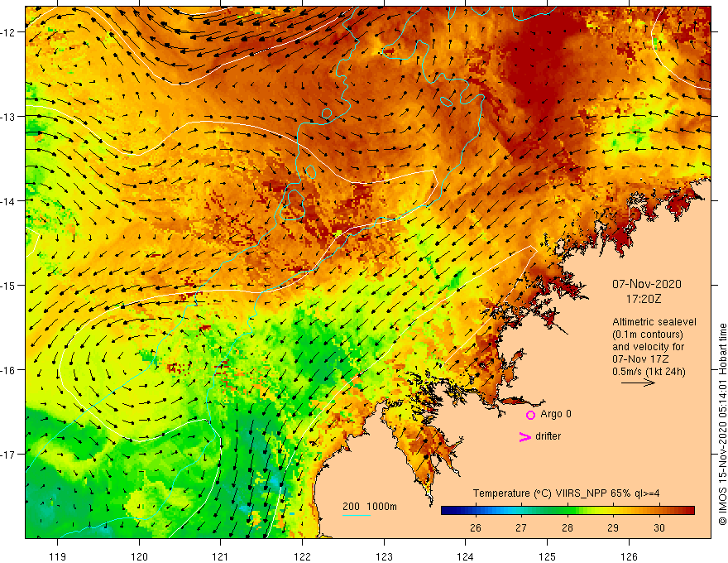The width and height of the screenshot is (728, 563).
Task: Click the 30 value on temperature scale
Action: [659, 527]
